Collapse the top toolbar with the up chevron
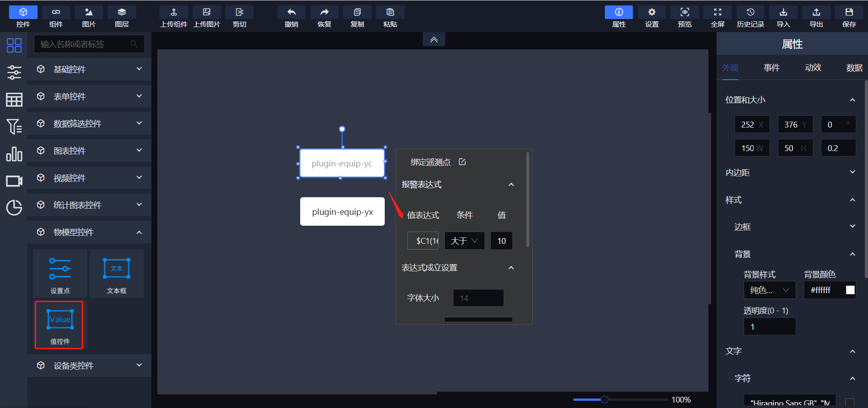 (434, 40)
